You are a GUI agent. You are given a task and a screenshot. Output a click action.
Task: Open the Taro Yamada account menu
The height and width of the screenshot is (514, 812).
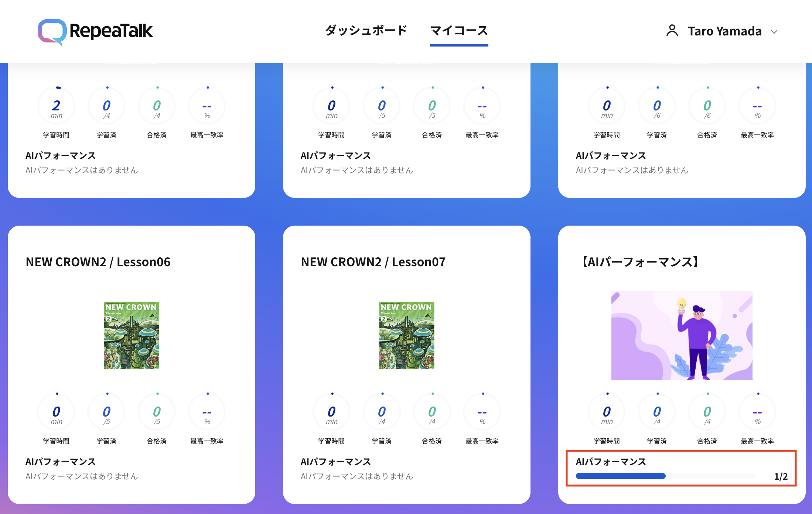tap(722, 31)
